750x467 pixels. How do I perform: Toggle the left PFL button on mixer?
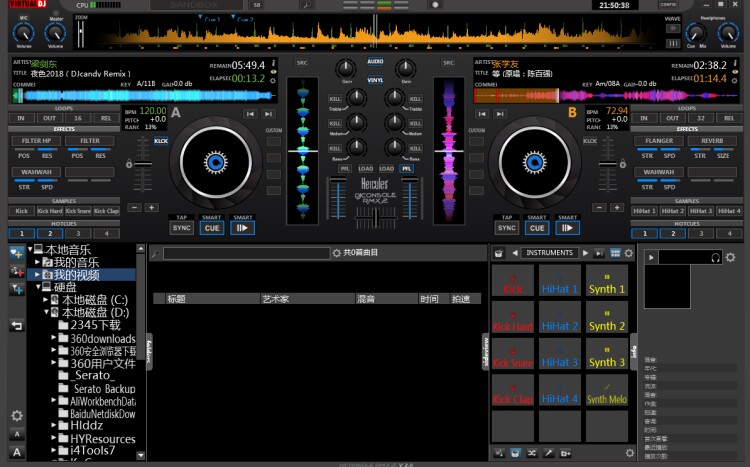344,168
